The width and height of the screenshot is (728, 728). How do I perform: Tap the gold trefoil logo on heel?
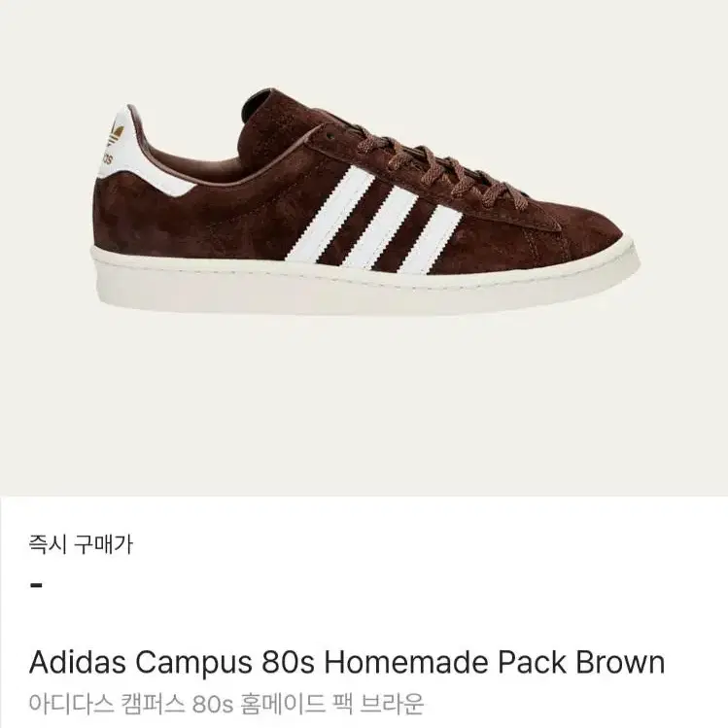[x=115, y=131]
